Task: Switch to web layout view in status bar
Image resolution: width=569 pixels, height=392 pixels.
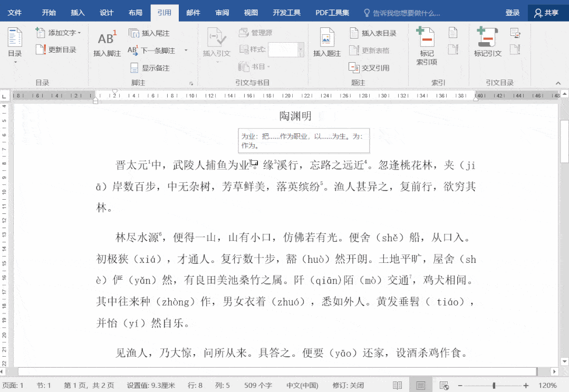Action: pyautogui.click(x=444, y=385)
